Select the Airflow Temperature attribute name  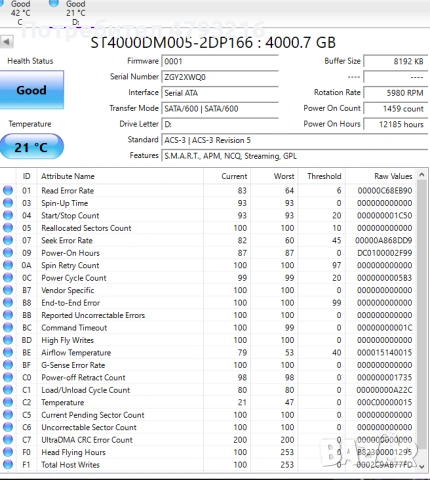[76, 353]
